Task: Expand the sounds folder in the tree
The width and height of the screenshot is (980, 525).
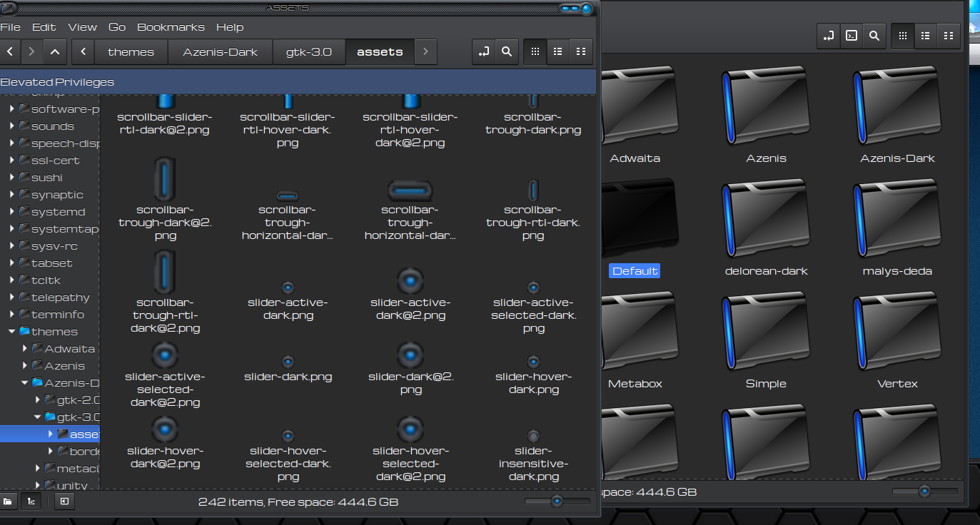Action: pos(12,126)
